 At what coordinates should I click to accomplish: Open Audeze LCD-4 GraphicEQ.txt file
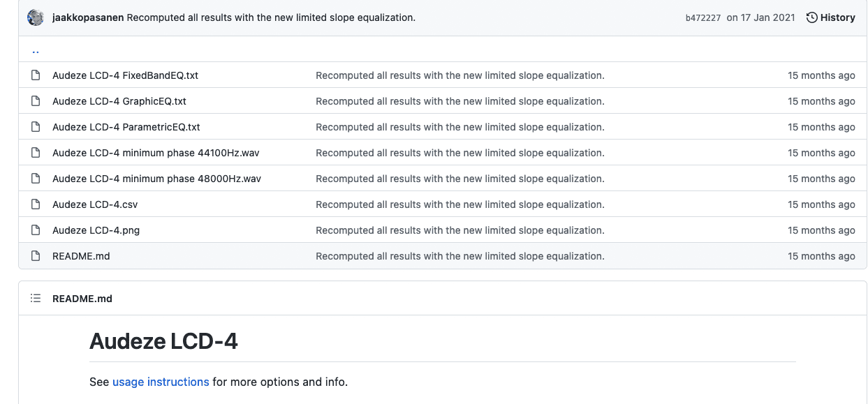point(119,101)
